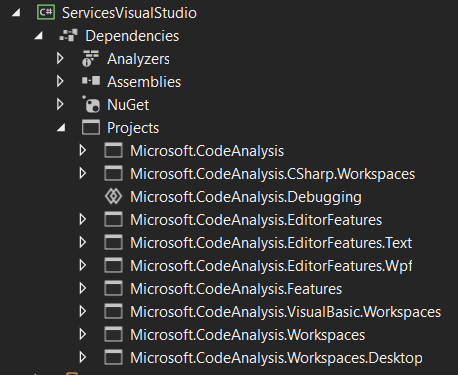
Task: Click the icon beside Microsoft.CodeAnalysis.Workspaces
Action: [113, 334]
